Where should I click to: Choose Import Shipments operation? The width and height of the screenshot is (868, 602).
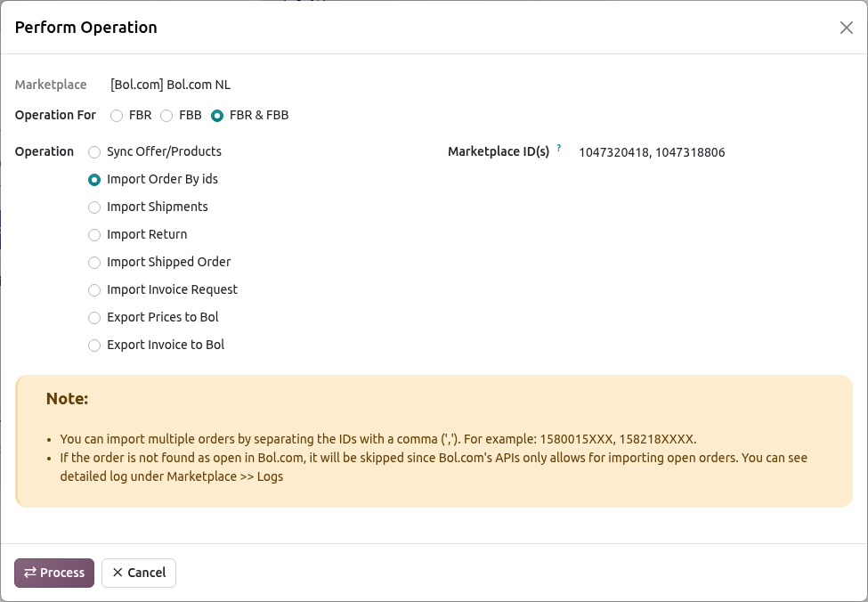[94, 207]
